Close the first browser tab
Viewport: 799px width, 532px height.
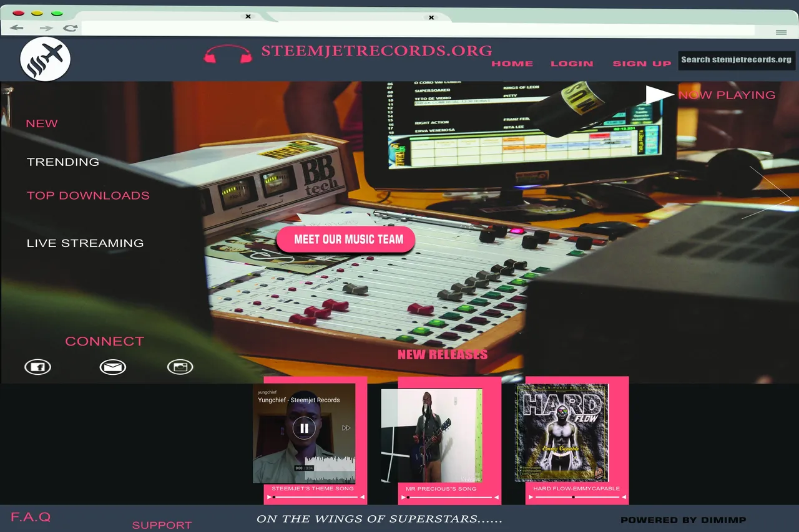[x=248, y=17]
